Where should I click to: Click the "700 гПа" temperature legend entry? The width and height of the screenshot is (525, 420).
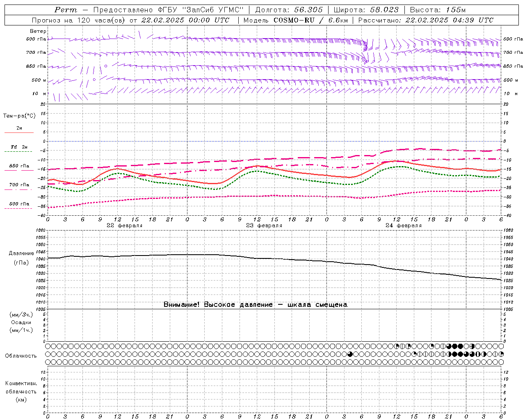coord(19,185)
